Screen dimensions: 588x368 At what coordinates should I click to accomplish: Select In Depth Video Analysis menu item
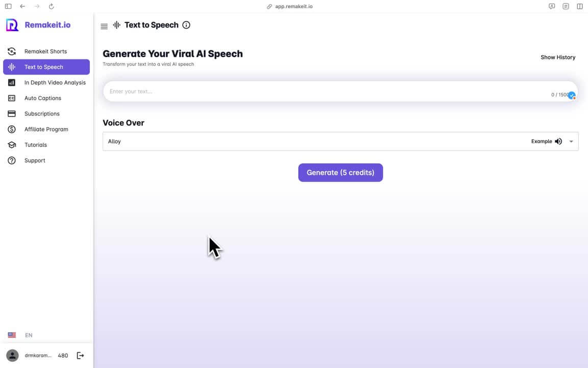click(55, 83)
